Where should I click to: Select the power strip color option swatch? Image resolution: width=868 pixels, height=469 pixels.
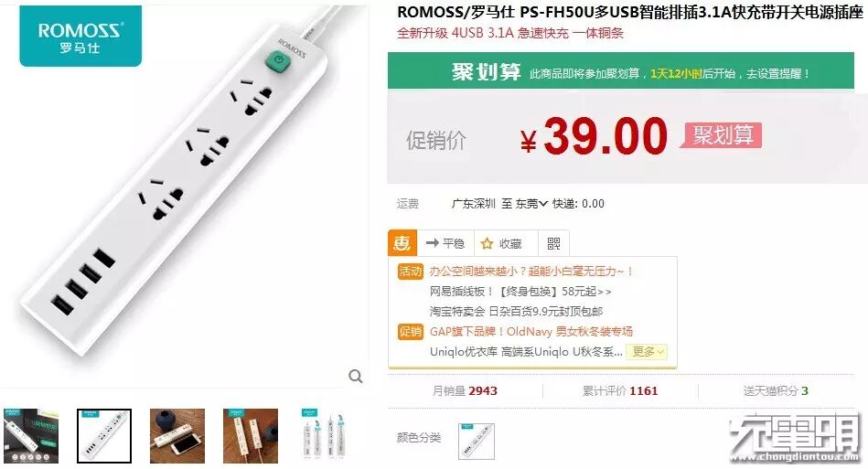click(476, 441)
